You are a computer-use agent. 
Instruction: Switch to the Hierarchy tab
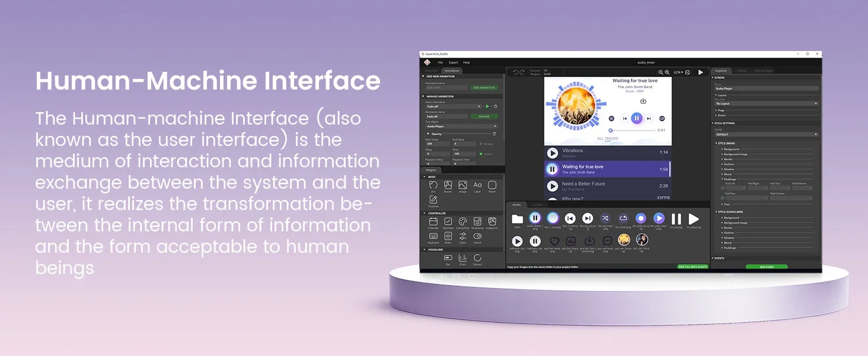pos(432,71)
